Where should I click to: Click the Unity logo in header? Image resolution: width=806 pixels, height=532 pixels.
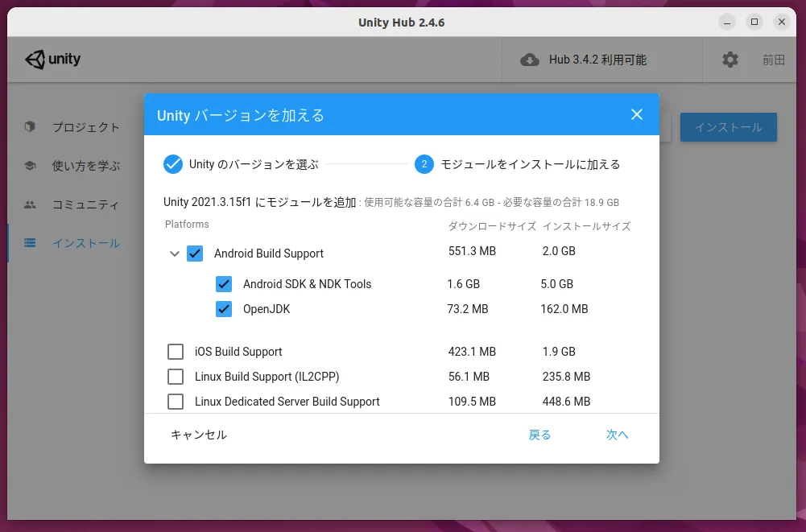52,60
